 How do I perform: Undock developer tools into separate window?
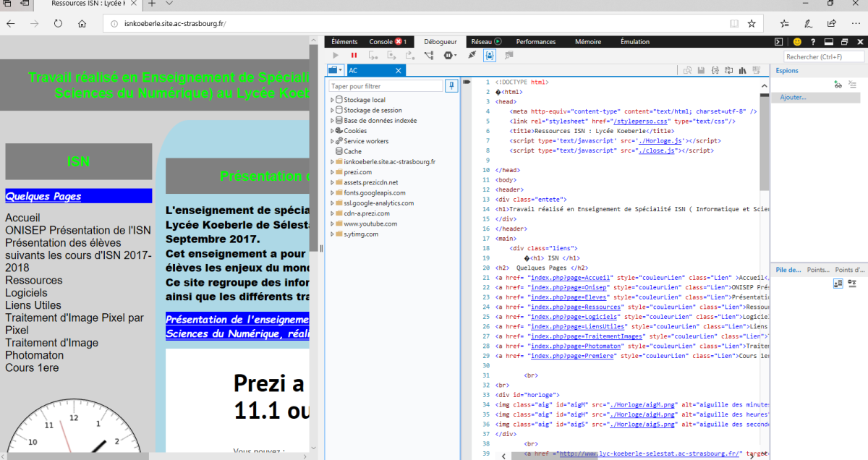pos(843,42)
